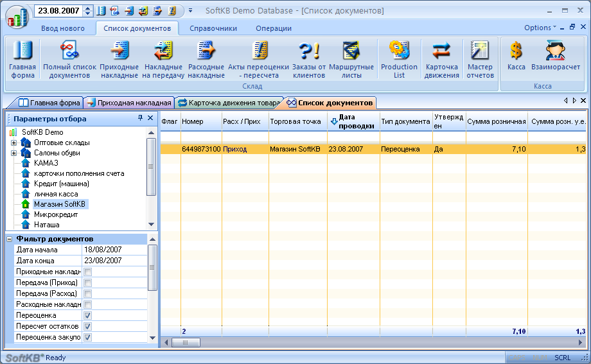Click horizontal scrollbar thumb of grid
The height and width of the screenshot is (364, 591).
(186, 343)
